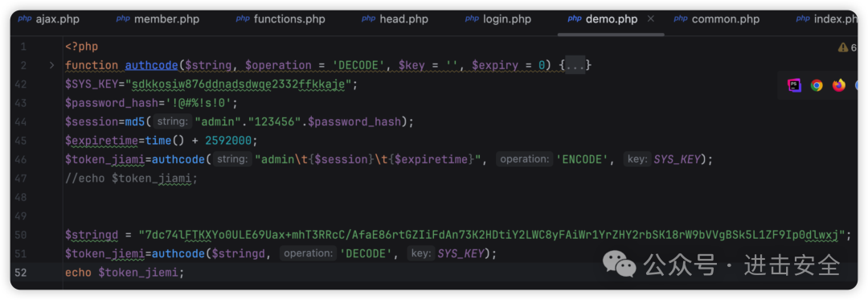Click the SYS_KEY constant on line 51

[460, 254]
